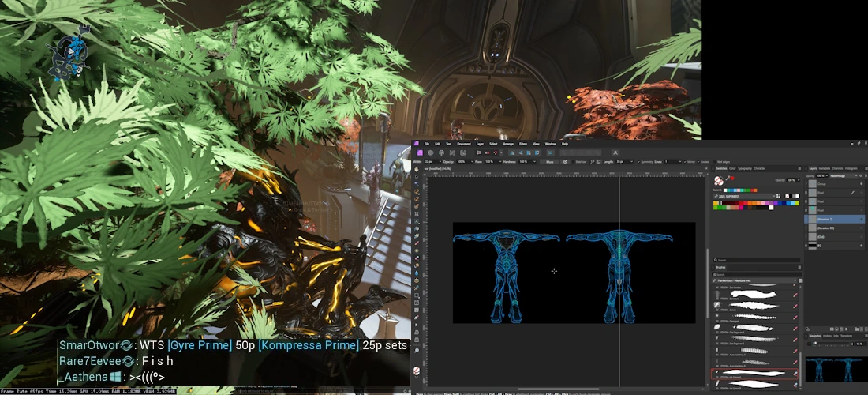The height and width of the screenshot is (395, 868).
Task: Open the Passthrough blend mode dropdown
Action: pos(844,175)
